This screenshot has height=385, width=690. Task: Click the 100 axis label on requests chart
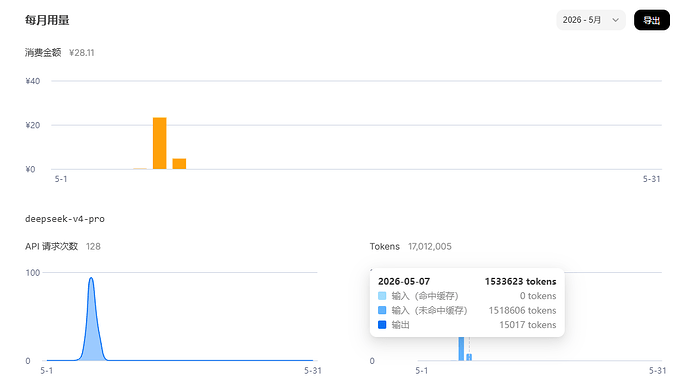[x=33, y=272]
